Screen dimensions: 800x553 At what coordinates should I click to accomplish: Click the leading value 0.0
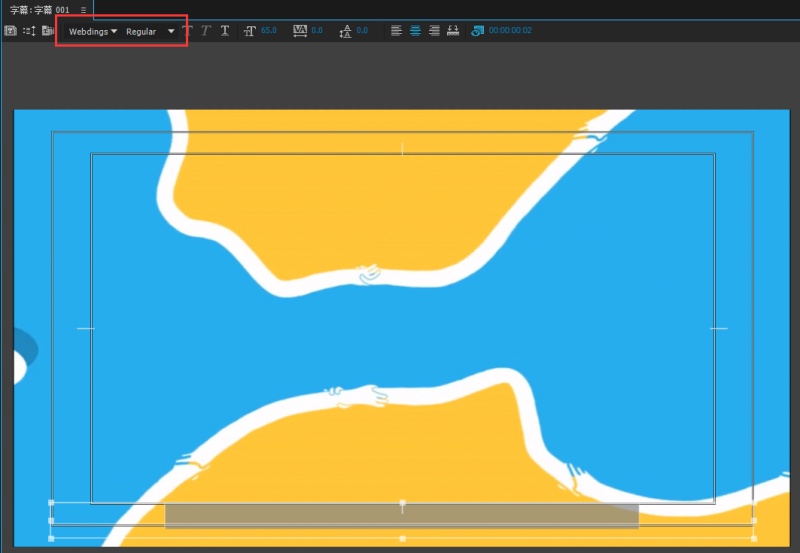click(x=362, y=31)
